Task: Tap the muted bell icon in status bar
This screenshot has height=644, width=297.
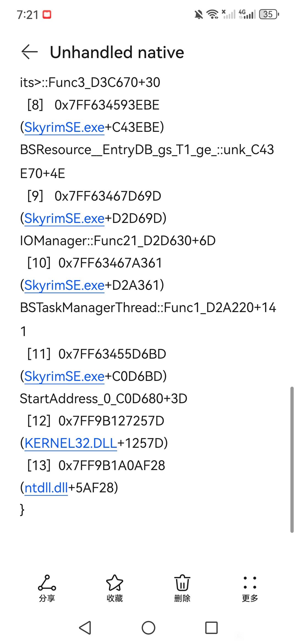Action: pyautogui.click(x=199, y=14)
